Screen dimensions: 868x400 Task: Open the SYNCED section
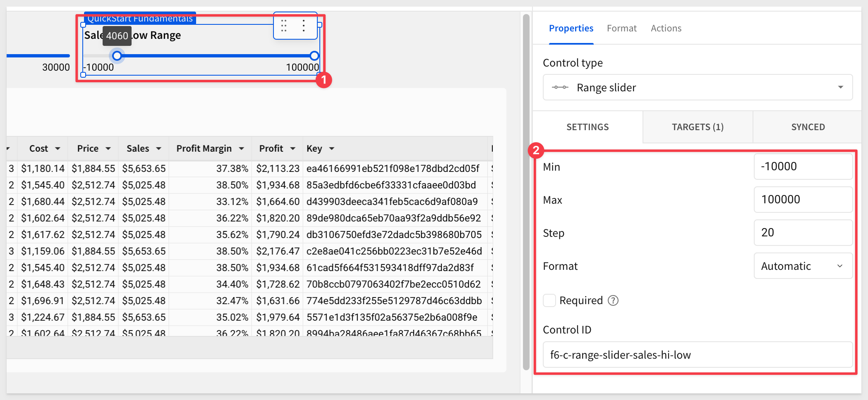pos(808,127)
